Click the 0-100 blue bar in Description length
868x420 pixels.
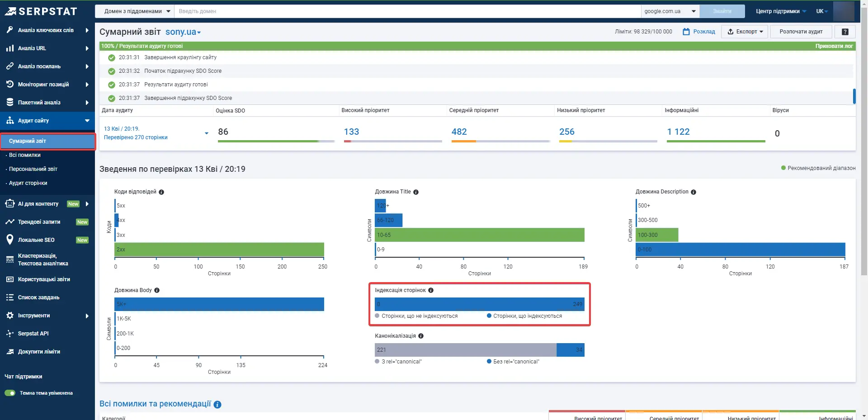point(741,250)
